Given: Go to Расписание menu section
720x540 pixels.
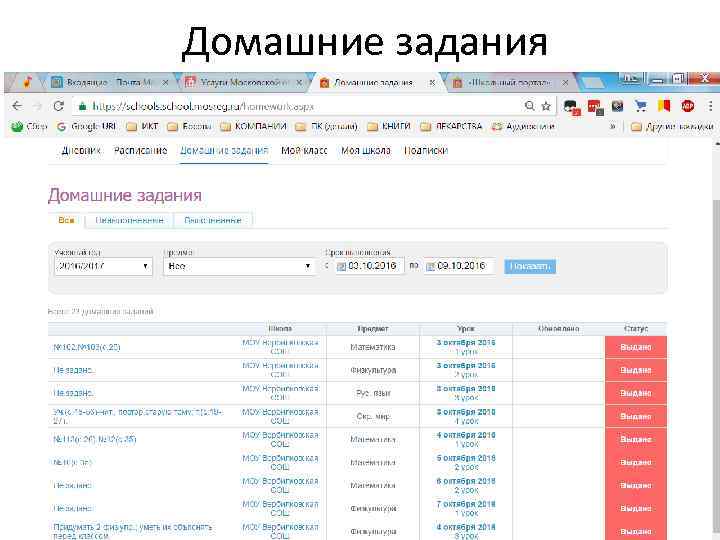Looking at the screenshot, I should pyautogui.click(x=141, y=151).
